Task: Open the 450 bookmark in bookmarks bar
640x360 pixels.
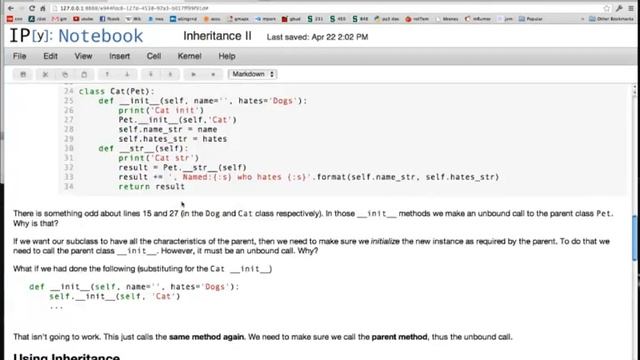Action: tap(338, 19)
